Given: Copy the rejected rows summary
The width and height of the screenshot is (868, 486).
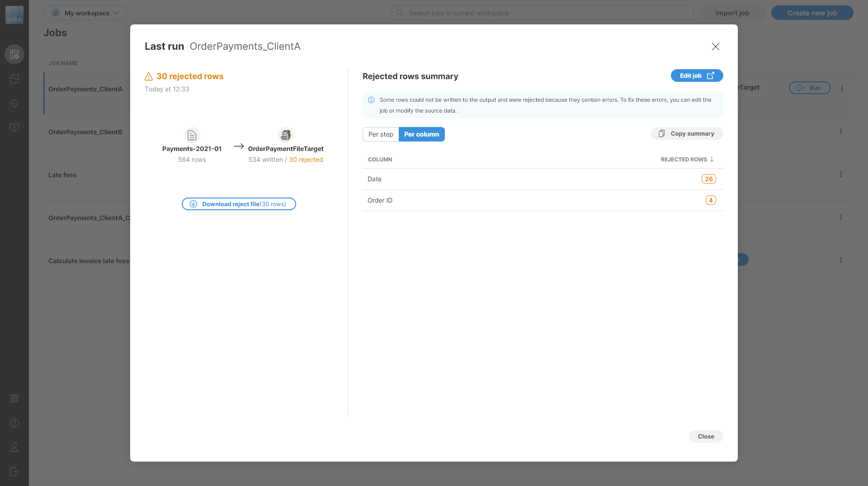Looking at the screenshot, I should click(687, 133).
